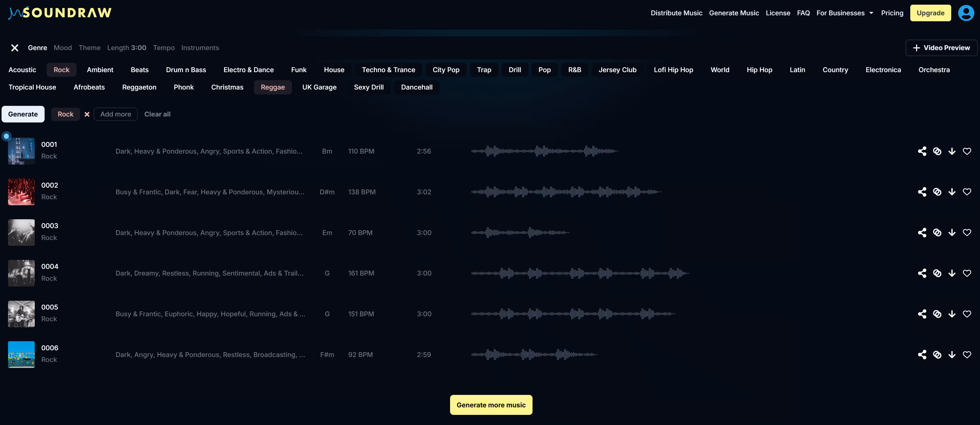
Task: Select the Phonk genre
Action: (x=184, y=88)
